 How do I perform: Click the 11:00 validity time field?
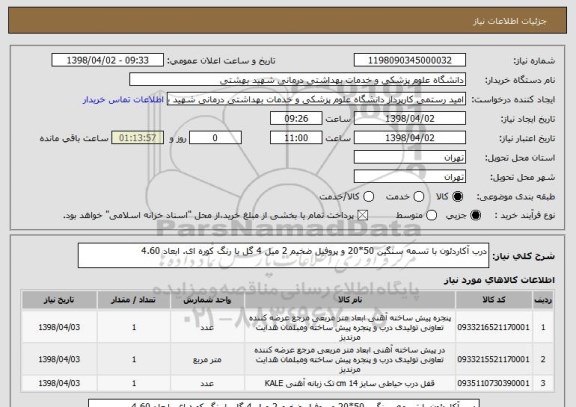[x=296, y=138]
